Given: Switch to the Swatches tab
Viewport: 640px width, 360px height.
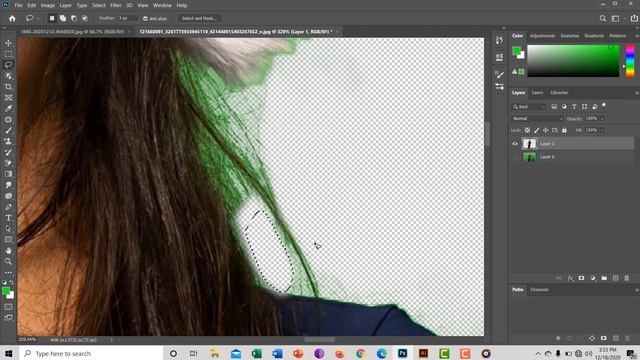Looking at the screenshot, I should pyautogui.click(x=569, y=36).
